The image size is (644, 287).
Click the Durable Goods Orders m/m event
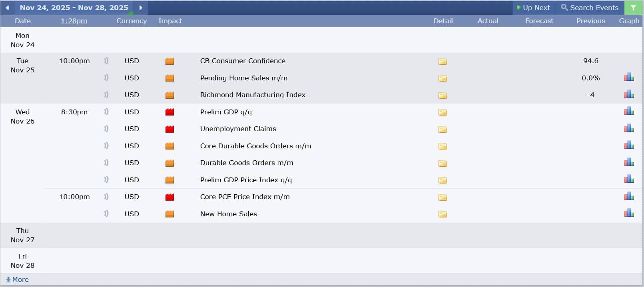coord(247,163)
